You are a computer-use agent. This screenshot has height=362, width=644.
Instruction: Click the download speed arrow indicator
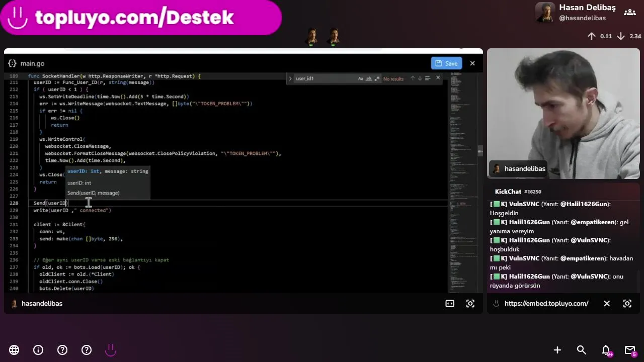pyautogui.click(x=621, y=36)
